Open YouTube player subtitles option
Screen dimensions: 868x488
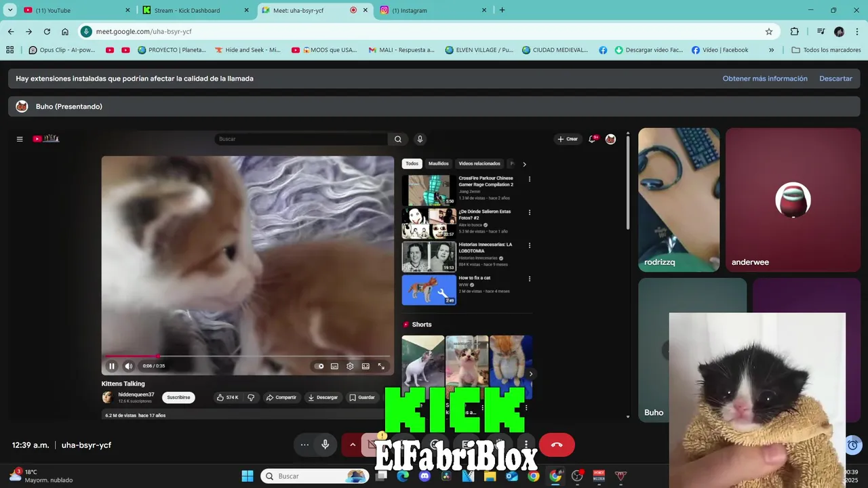click(x=334, y=366)
